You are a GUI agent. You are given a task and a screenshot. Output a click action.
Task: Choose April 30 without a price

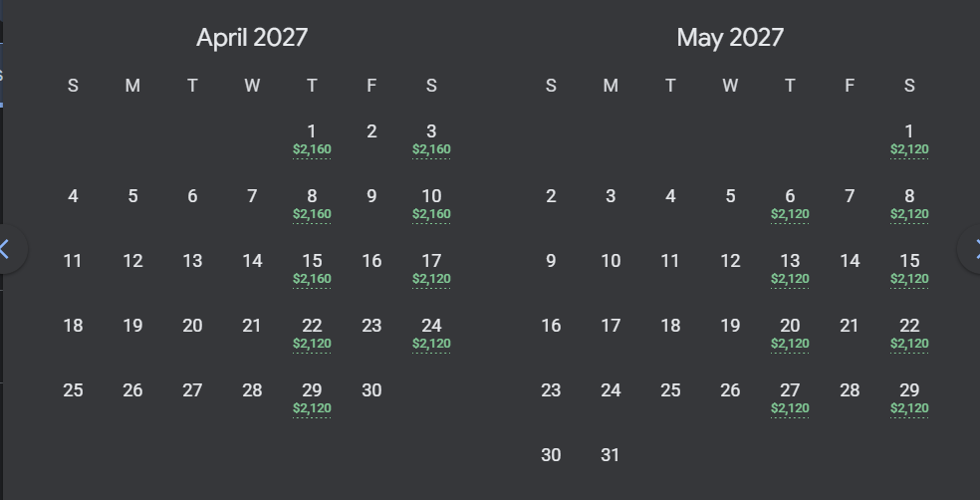pos(371,390)
